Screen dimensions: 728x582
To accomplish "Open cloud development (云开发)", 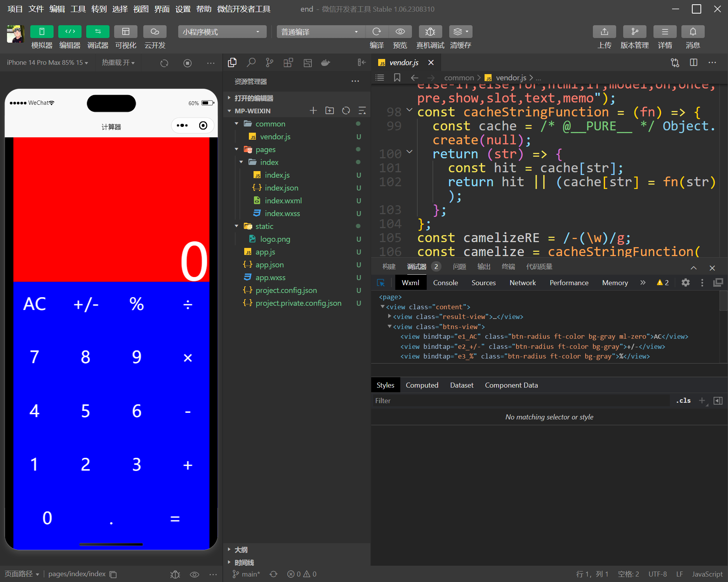I will (x=155, y=32).
